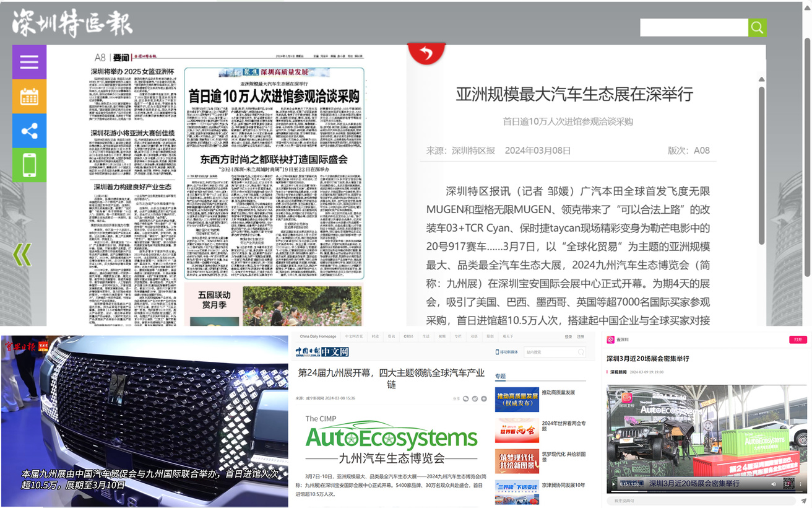
Task: Click the 2024年世界看两会专题 text link
Action: [564, 426]
